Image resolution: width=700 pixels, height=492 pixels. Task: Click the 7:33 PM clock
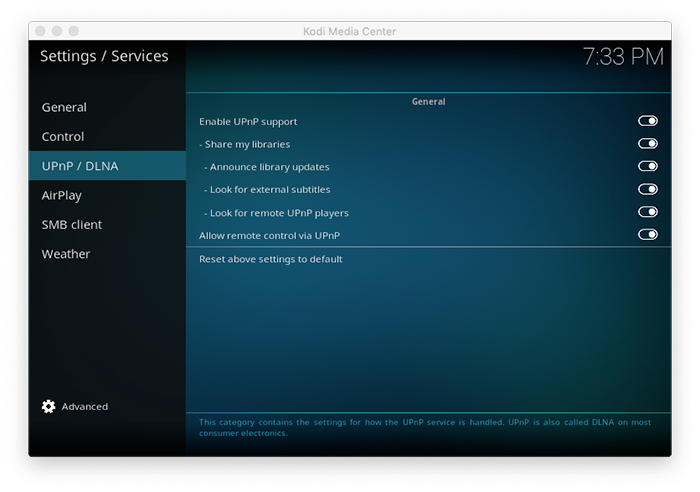tap(623, 57)
